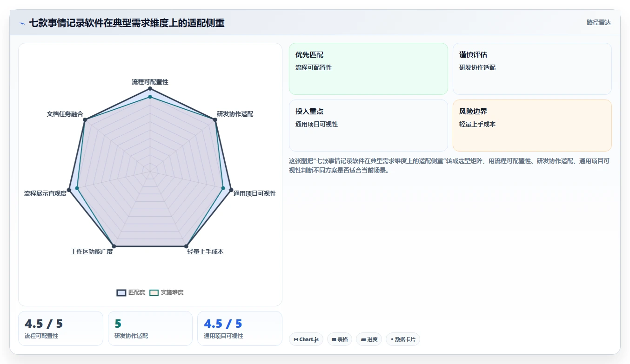Click the 流程展示直观度 axis label

click(45, 193)
